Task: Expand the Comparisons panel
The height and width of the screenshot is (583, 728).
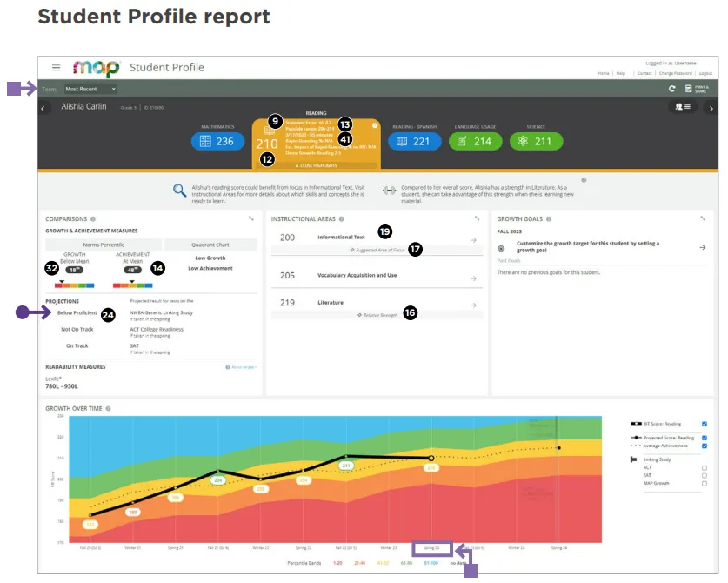Action: point(251,219)
